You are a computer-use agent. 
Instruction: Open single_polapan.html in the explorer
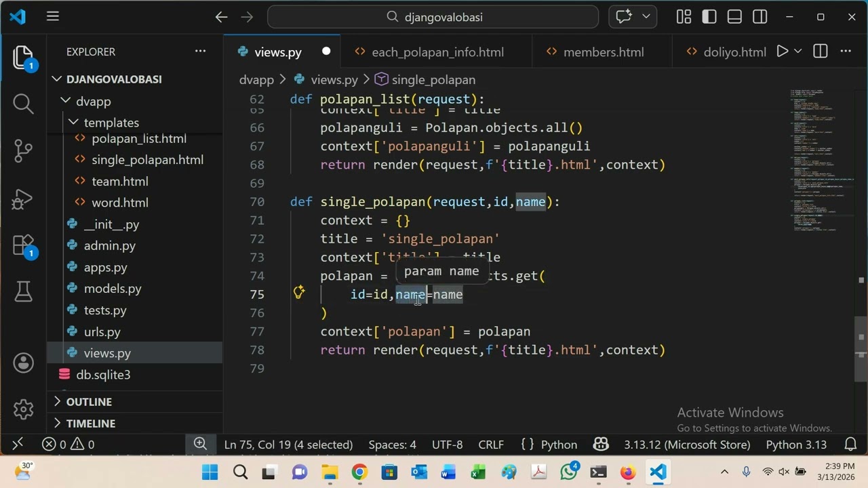[147, 160]
